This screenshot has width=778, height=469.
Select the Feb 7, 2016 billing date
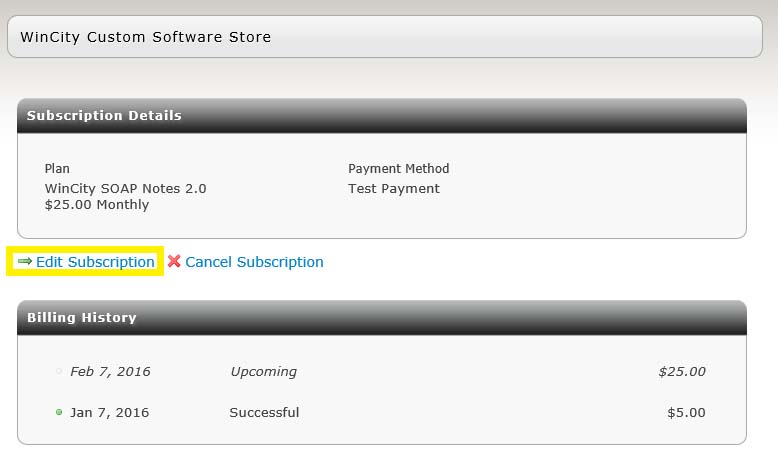[x=110, y=372]
